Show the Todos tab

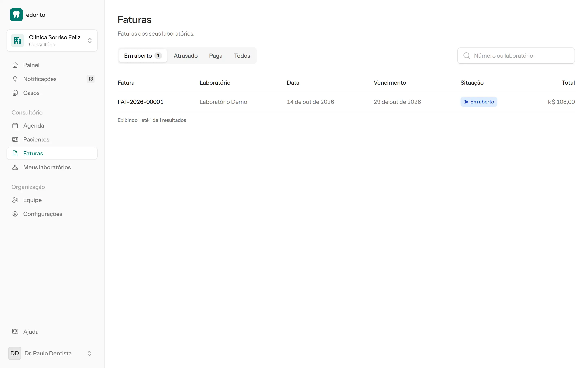pos(242,56)
